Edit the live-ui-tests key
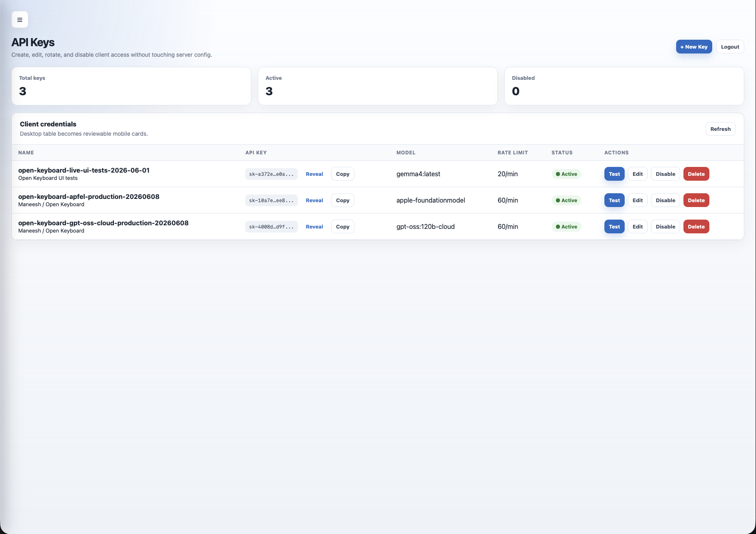 pyautogui.click(x=638, y=174)
